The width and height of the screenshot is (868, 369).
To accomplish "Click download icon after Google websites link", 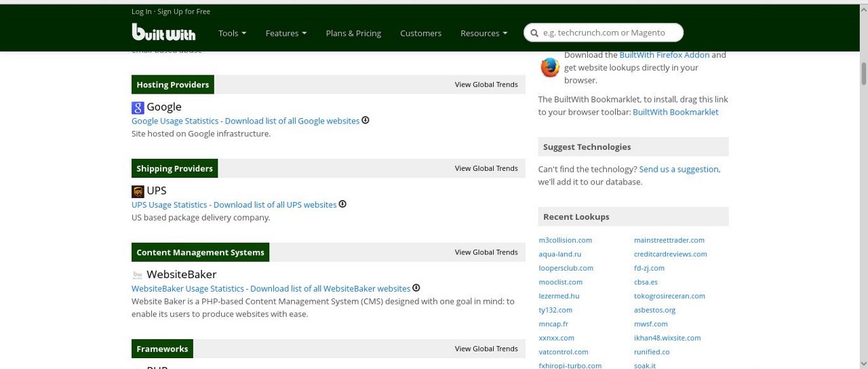I will pos(366,120).
